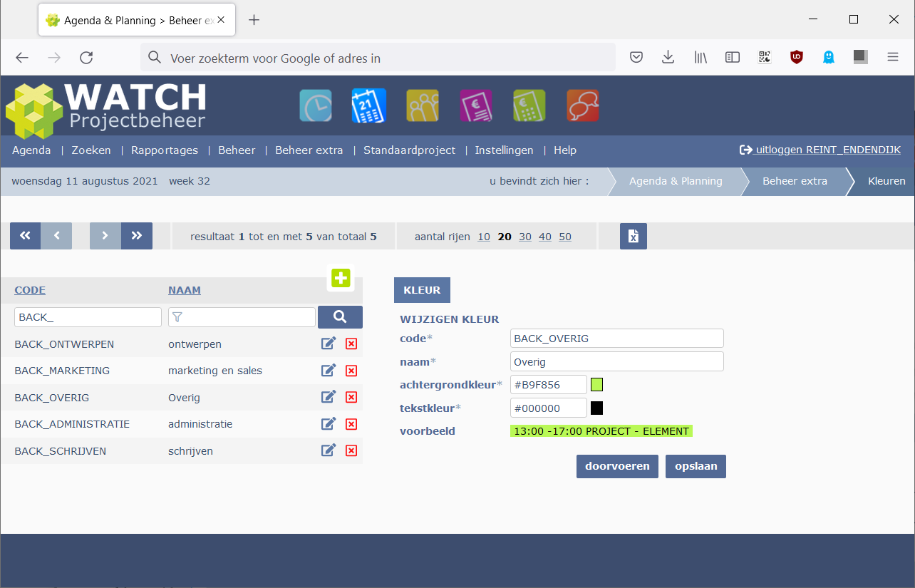Set row count to 40
This screenshot has height=588, width=915.
tap(545, 237)
